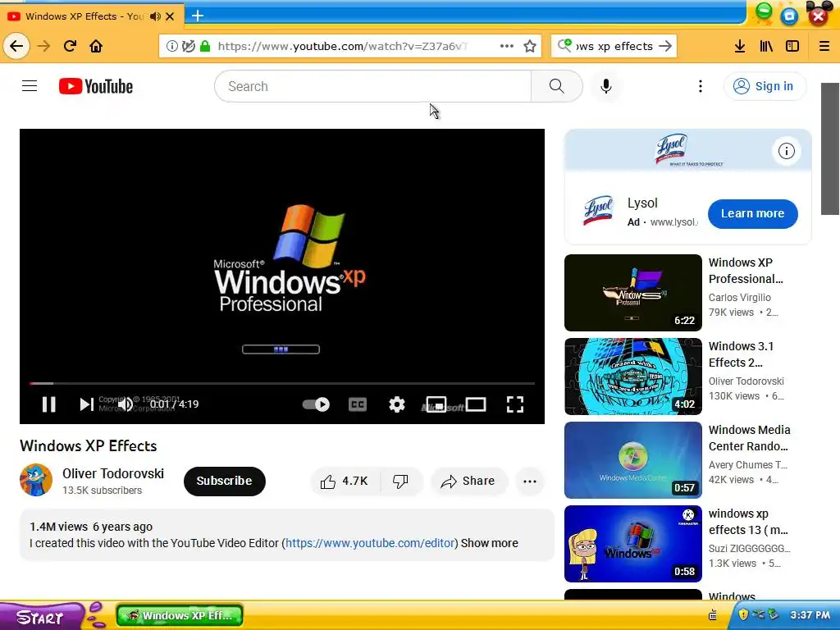Viewport: 840px width, 630px height.
Task: Bookmark this page with the star icon
Action: 530,46
